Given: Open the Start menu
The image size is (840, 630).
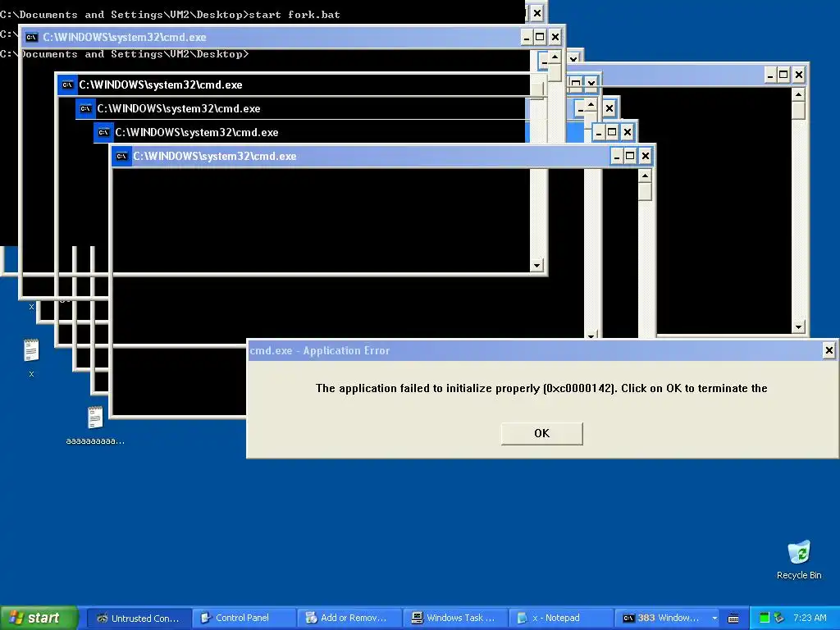Looking at the screenshot, I should pos(39,618).
